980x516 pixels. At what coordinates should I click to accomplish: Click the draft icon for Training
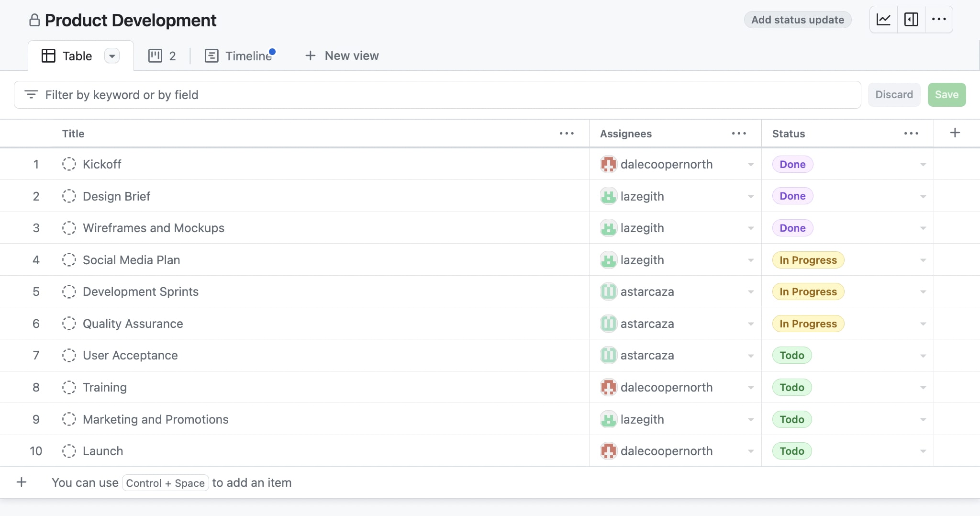[69, 387]
